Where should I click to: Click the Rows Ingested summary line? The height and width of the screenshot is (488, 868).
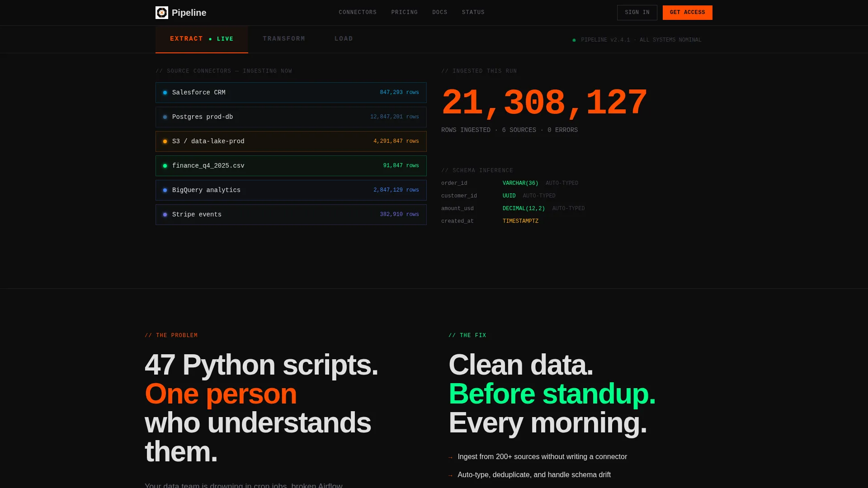click(509, 130)
